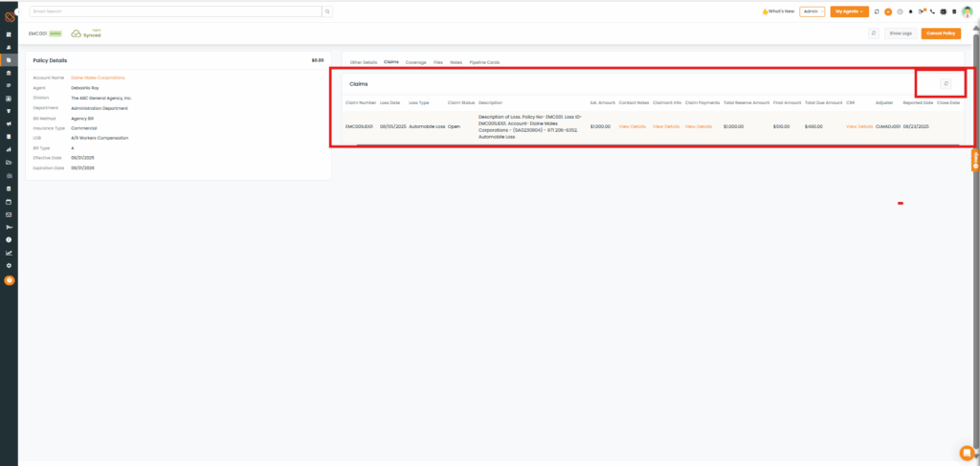980x466 pixels.
Task: Click the refresh icon in Claims panel
Action: 946,84
